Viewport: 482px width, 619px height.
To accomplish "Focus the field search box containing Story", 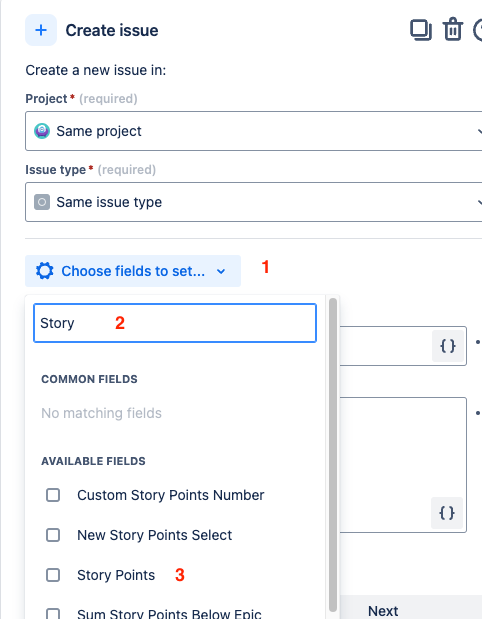I will point(175,323).
